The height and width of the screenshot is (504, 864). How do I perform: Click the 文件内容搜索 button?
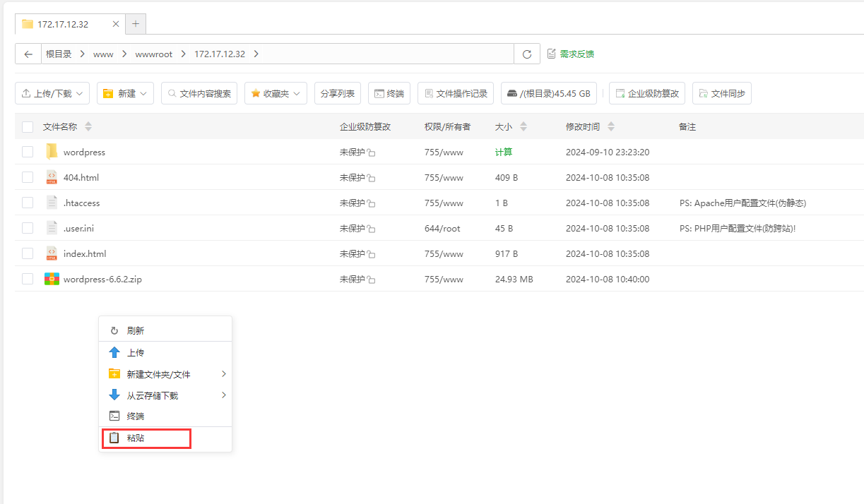[x=199, y=93]
